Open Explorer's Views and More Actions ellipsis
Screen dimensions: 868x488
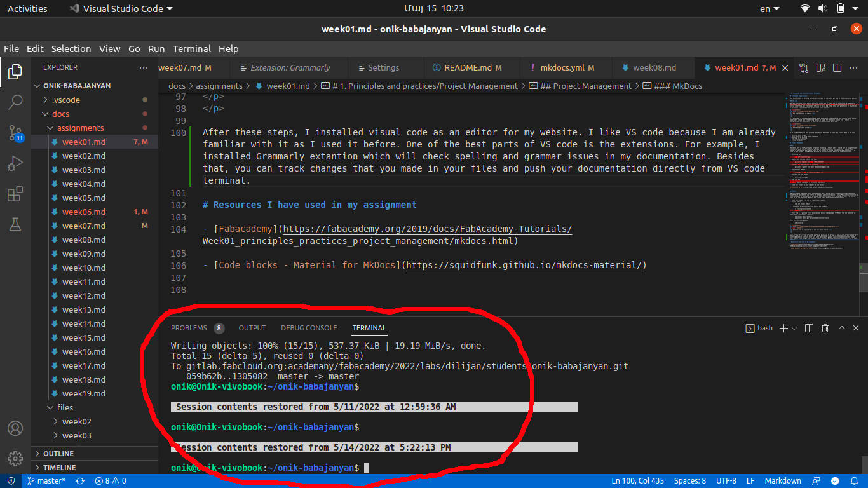[x=144, y=67]
